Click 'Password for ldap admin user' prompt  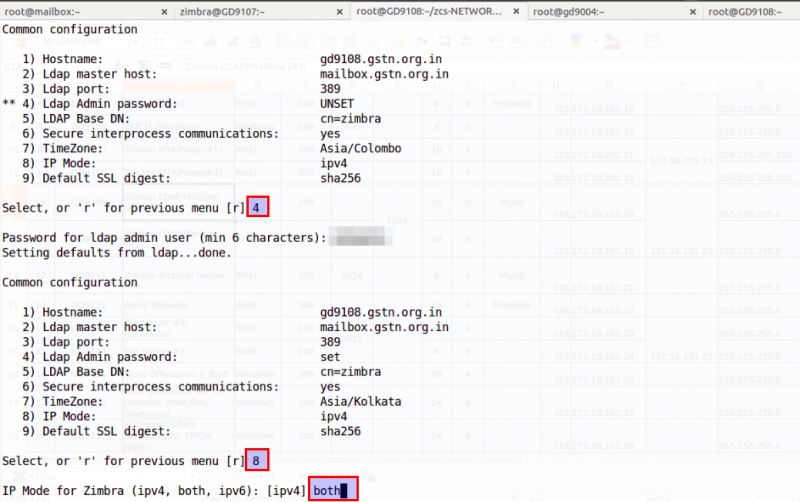(x=164, y=238)
